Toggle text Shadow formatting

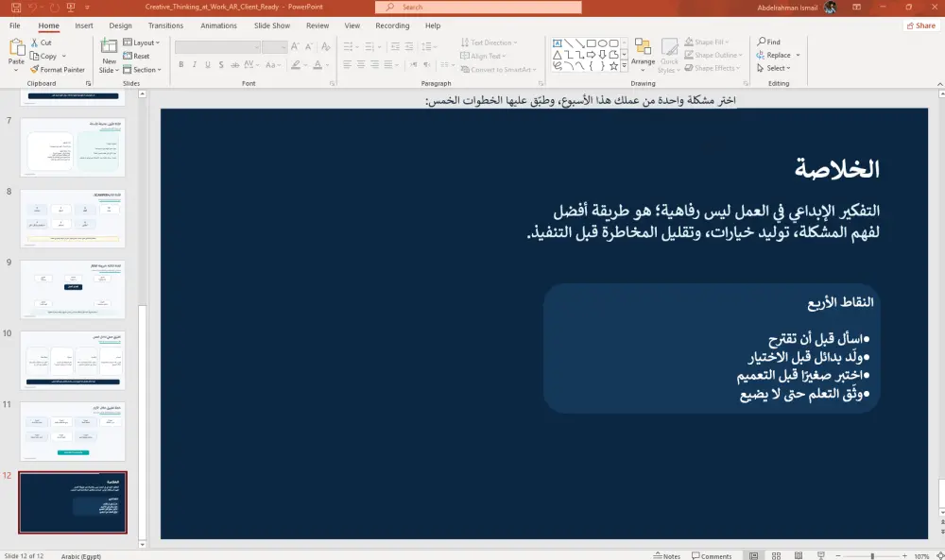point(221,64)
